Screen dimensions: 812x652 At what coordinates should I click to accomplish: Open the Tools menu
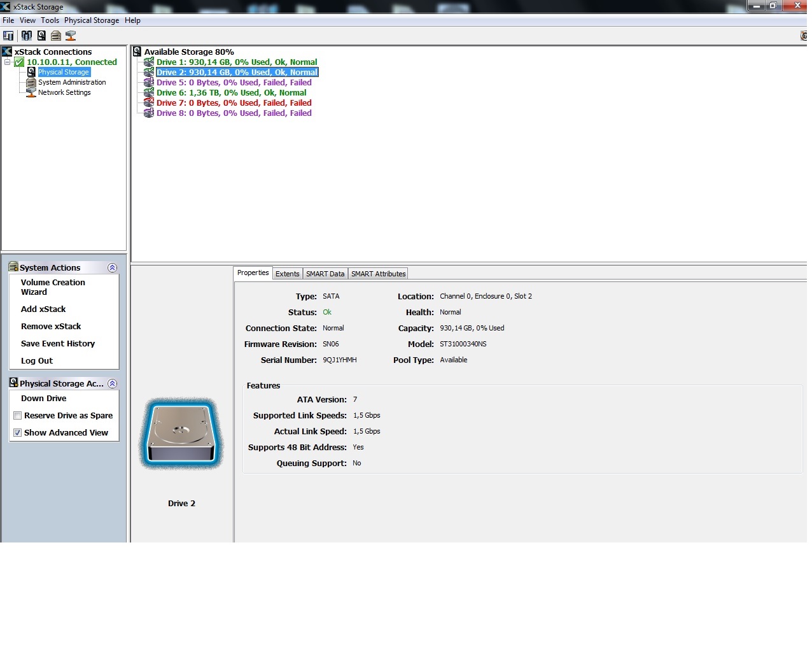50,20
